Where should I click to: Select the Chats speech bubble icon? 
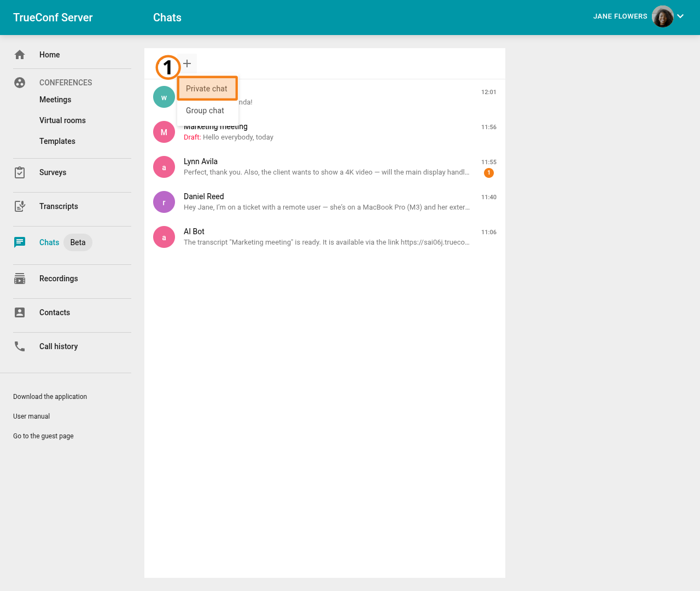pos(20,242)
